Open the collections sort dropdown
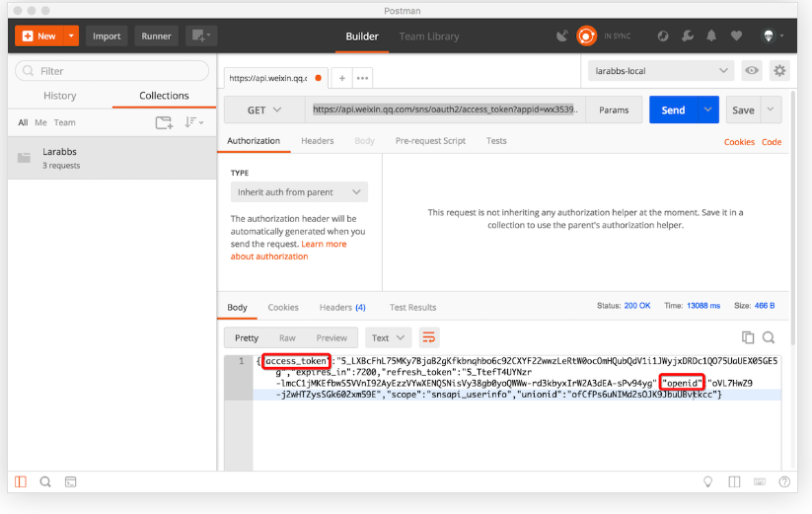812x514 pixels. pyautogui.click(x=193, y=122)
